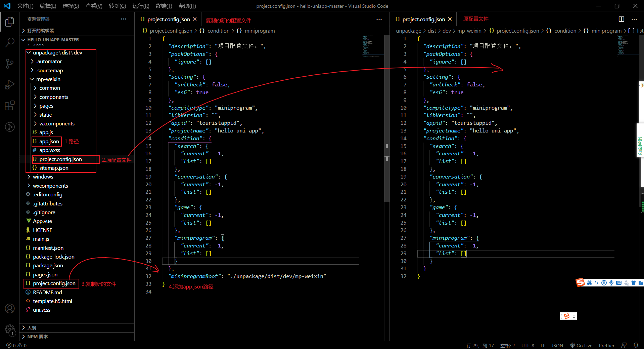Open the 编辑(E) menu
The image size is (644, 349).
[48, 6]
